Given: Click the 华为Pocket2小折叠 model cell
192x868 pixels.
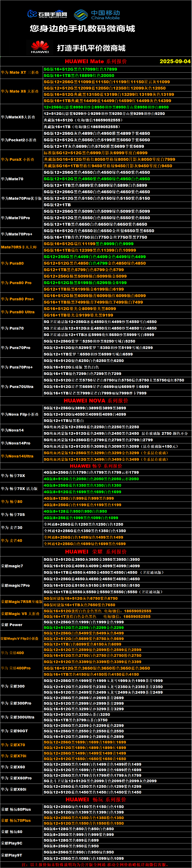Looking at the screenshot, I should pos(19,140).
